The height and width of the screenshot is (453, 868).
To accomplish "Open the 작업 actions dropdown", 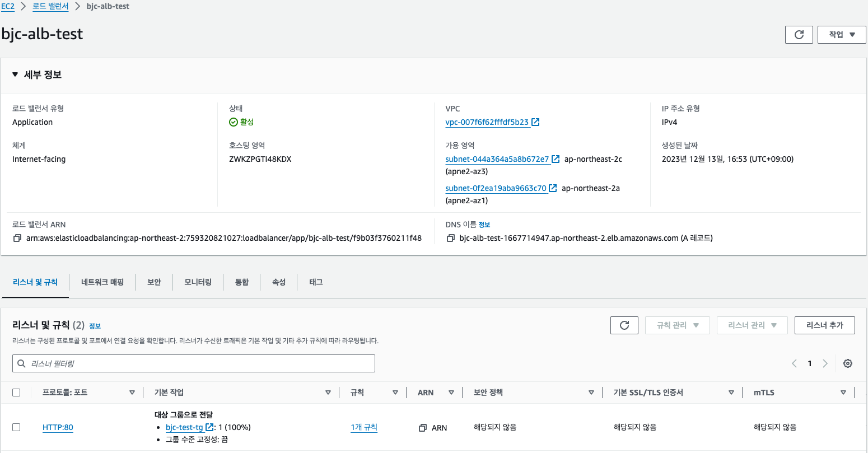I will [842, 35].
